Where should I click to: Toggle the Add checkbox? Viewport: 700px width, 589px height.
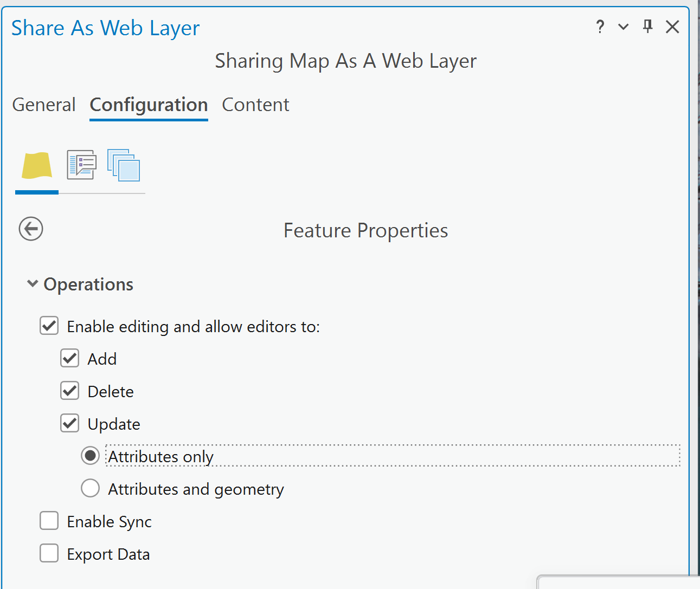coord(70,358)
